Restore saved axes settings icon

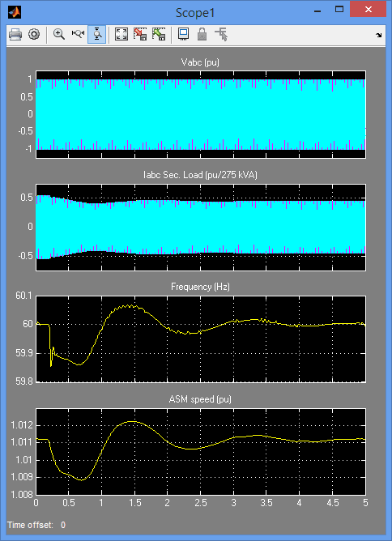point(159,34)
